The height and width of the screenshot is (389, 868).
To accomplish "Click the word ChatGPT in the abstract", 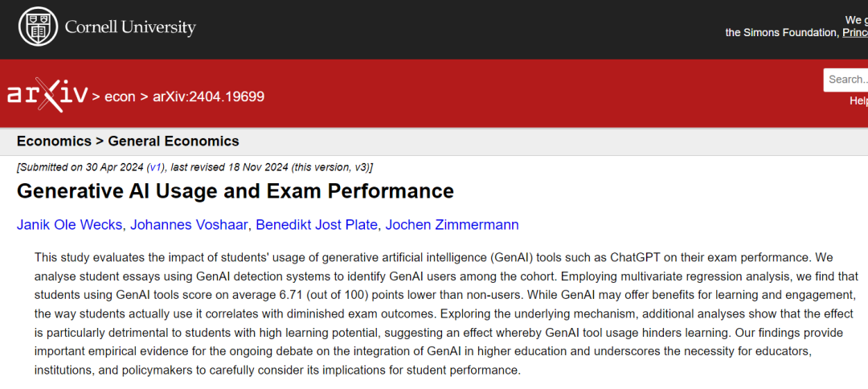I will pos(631,257).
